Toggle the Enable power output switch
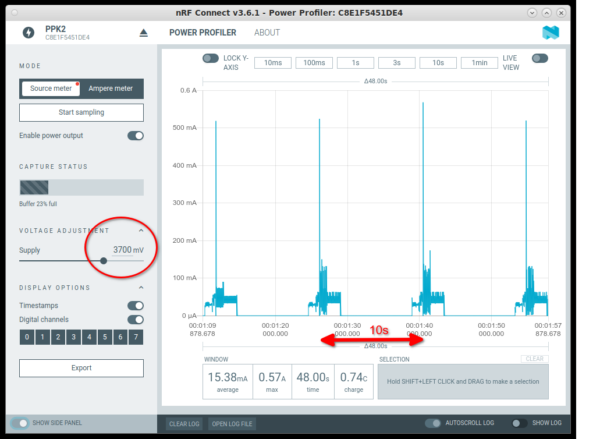The width and height of the screenshot is (600, 439). [135, 135]
